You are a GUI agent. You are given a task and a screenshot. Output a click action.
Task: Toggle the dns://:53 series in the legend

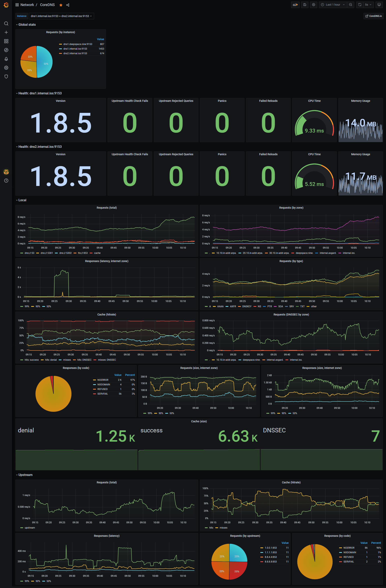(29, 253)
